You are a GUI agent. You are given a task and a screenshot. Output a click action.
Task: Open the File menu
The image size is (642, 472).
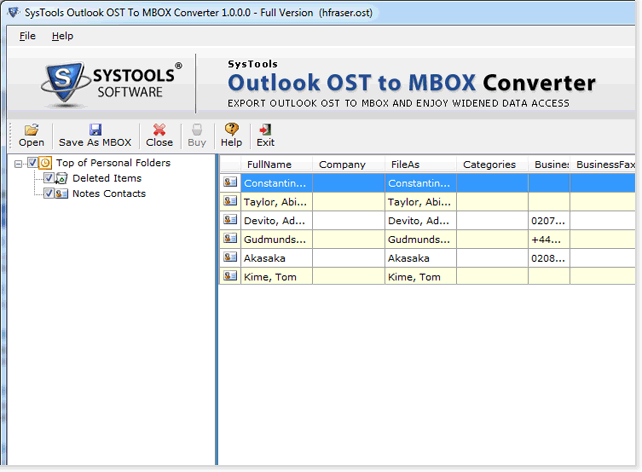click(27, 36)
